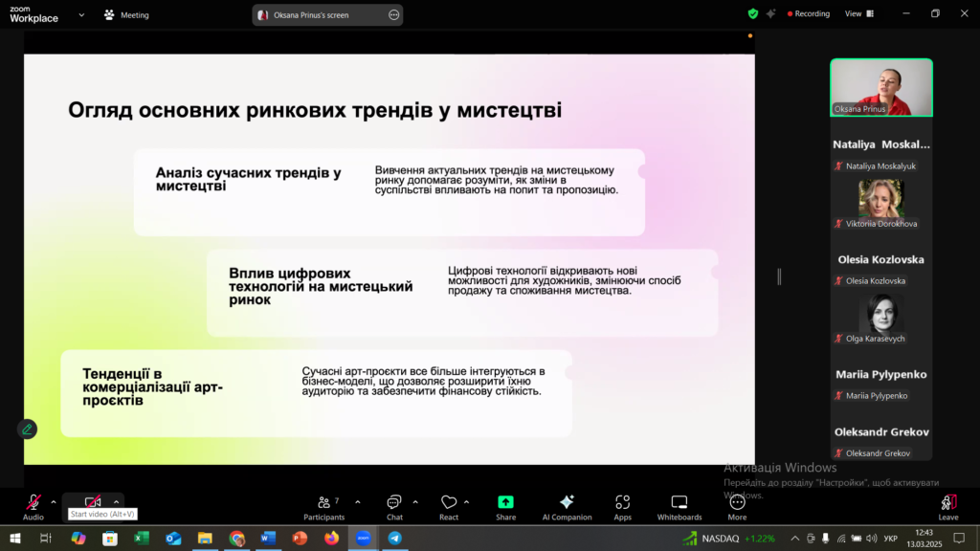This screenshot has height=551, width=980.
Task: Open the clock showing 12:43
Action: pos(924,538)
